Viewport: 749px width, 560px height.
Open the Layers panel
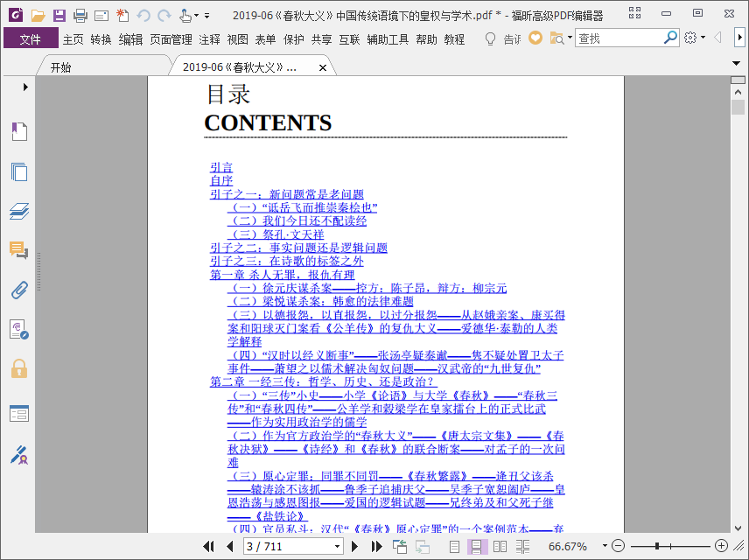tap(19, 211)
